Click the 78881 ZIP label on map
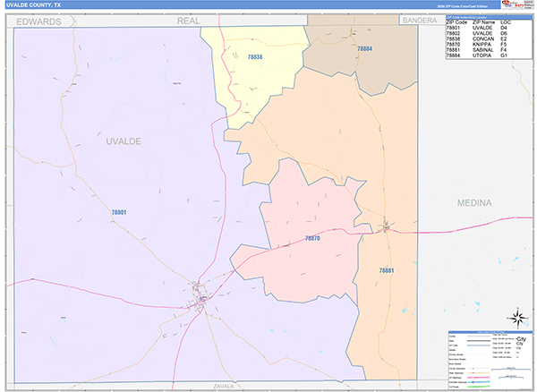Image resolution: width=537 pixels, height=392 pixels. coord(387,269)
